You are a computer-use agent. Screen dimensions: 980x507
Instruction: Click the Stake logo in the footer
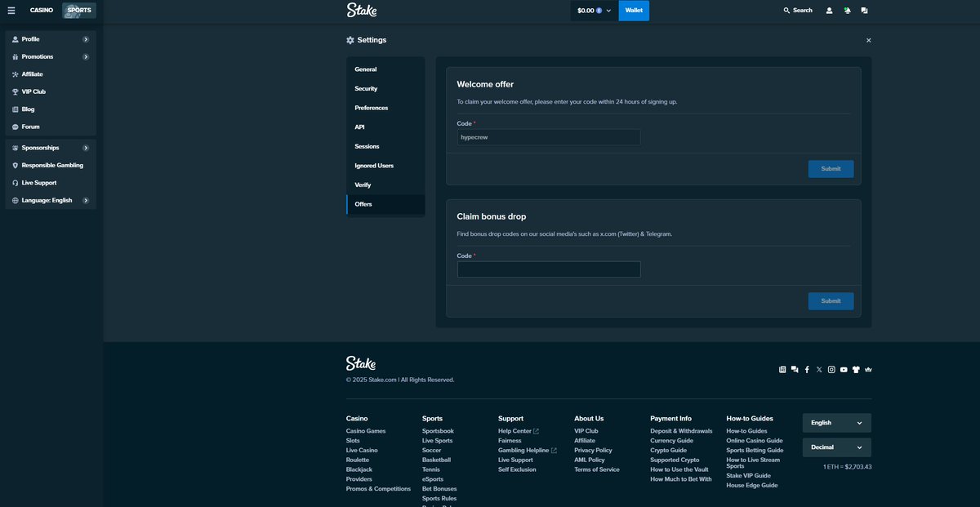tap(361, 363)
